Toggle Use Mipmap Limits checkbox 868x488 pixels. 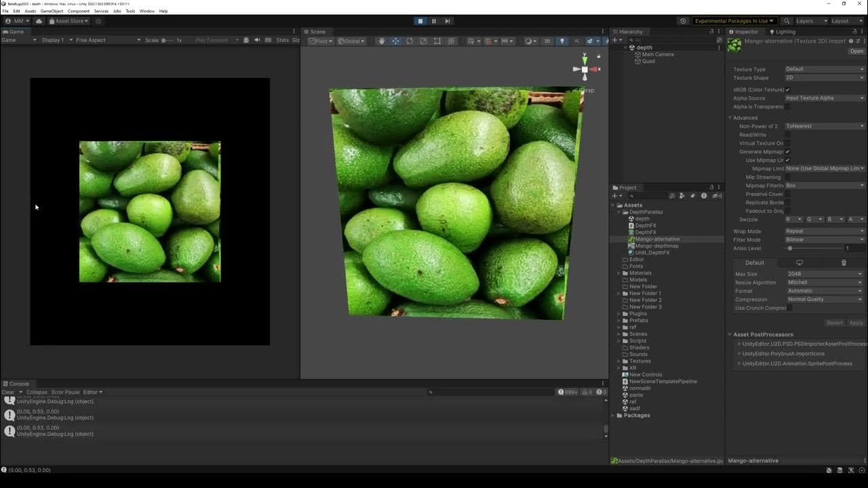coord(787,160)
